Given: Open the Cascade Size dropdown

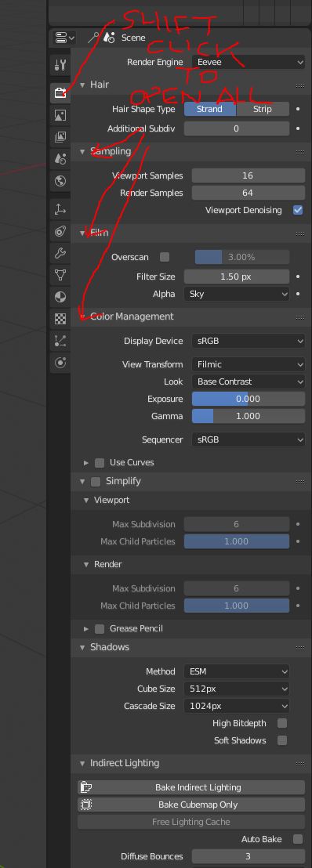Looking at the screenshot, I should (x=237, y=706).
